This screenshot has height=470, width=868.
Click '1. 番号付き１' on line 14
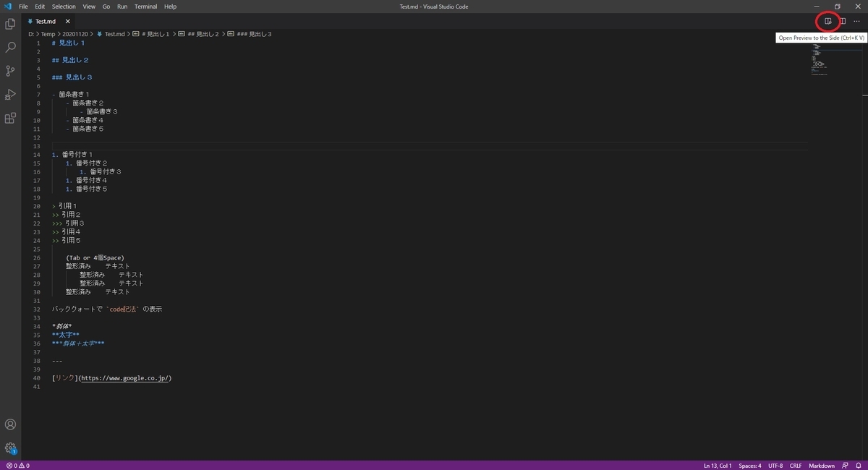(72, 155)
